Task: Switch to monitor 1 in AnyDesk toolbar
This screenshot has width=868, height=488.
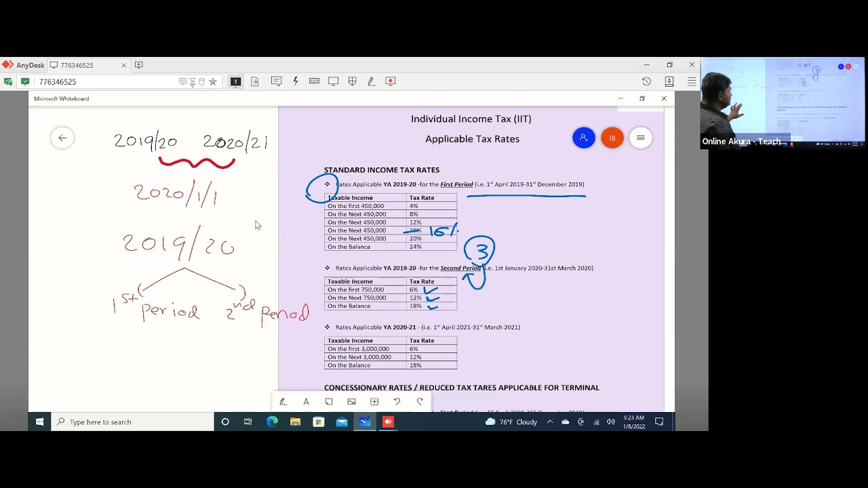Action: click(x=235, y=81)
